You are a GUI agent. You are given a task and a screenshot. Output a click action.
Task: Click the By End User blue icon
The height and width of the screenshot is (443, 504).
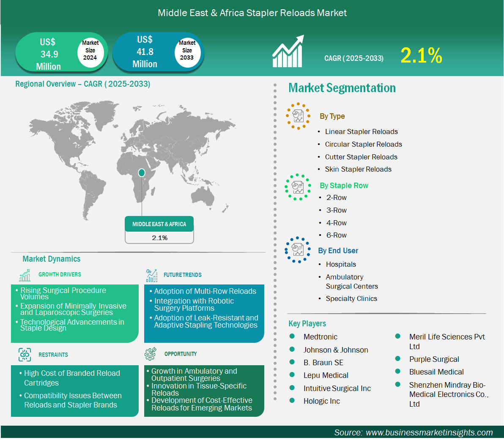point(298,250)
